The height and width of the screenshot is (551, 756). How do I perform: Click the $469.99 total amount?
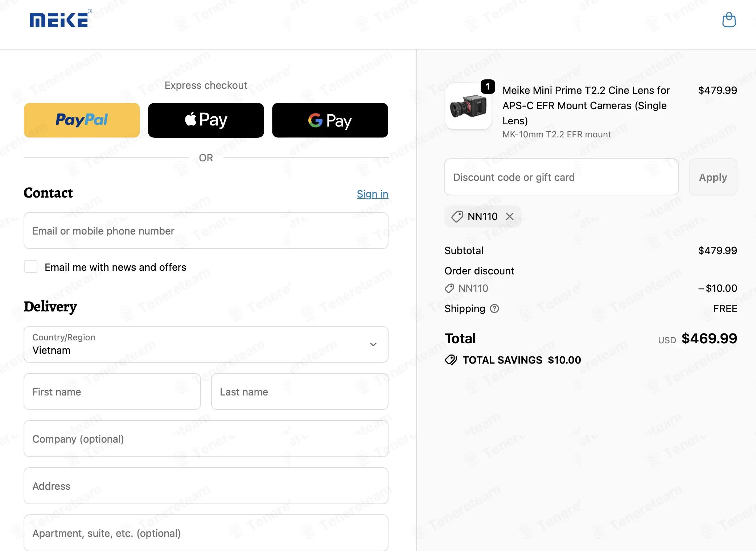point(709,339)
